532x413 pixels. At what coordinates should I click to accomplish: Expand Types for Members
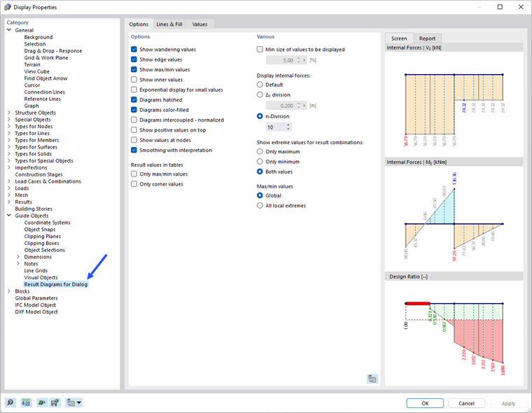pyautogui.click(x=9, y=140)
